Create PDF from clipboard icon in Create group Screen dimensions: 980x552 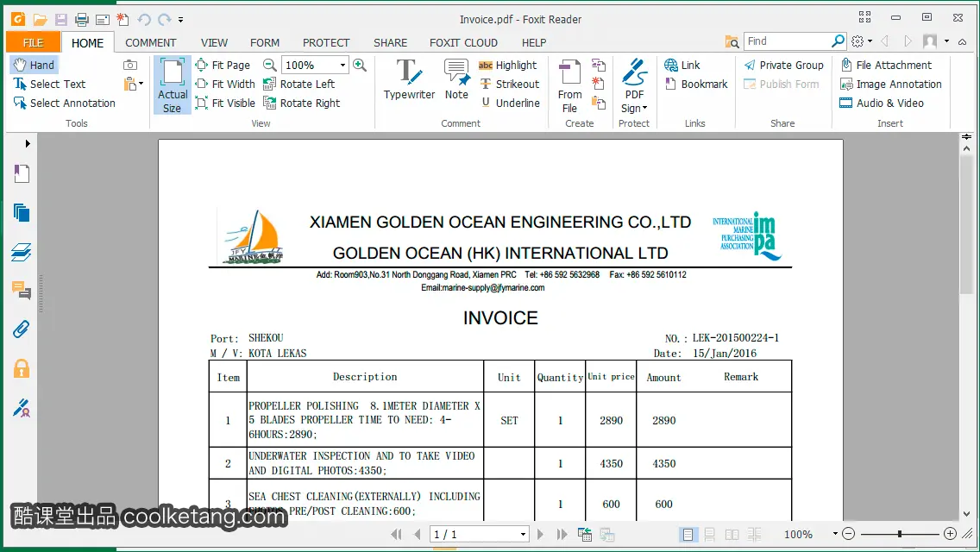pyautogui.click(x=598, y=103)
